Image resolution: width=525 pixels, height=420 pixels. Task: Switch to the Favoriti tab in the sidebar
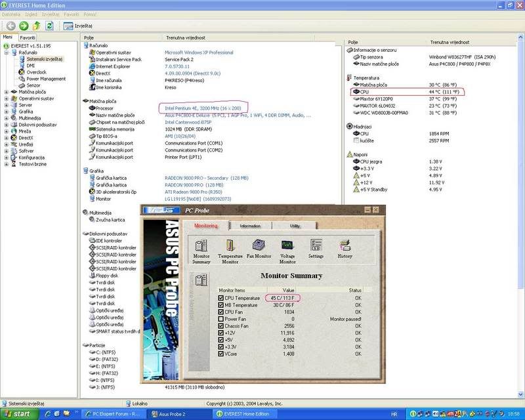pyautogui.click(x=28, y=37)
